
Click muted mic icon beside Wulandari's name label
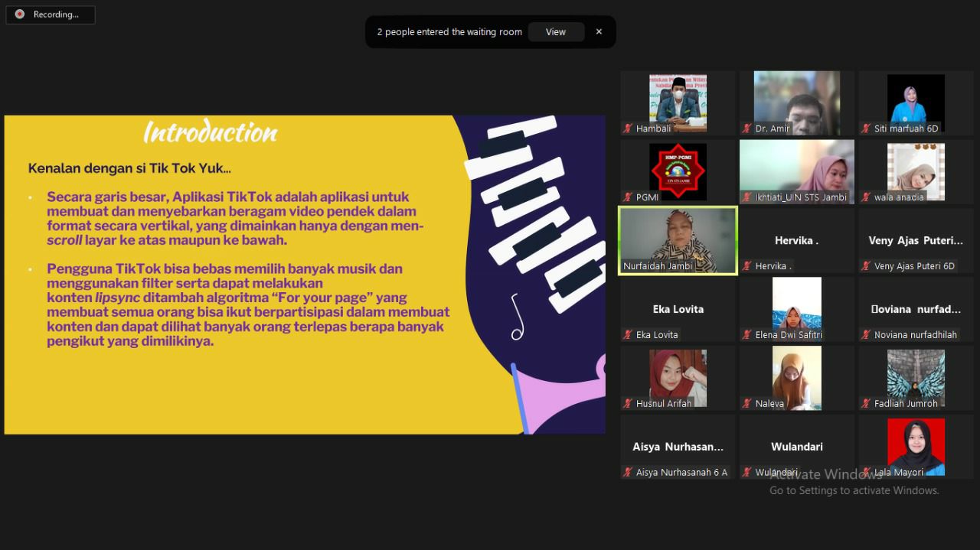[x=747, y=473]
